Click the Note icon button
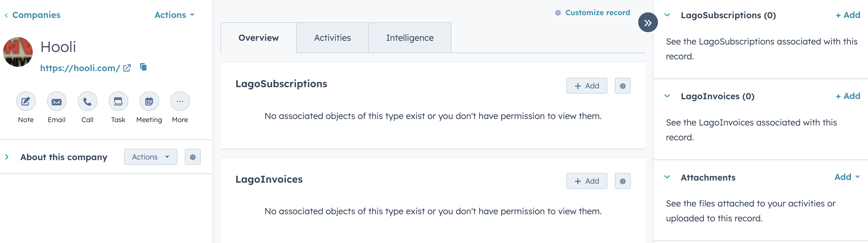868x243 pixels. click(x=26, y=101)
